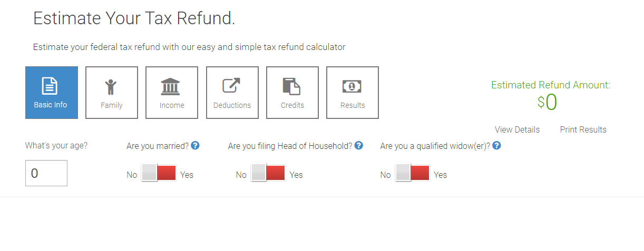The height and width of the screenshot is (251, 644).
Task: Choose "Yes" label for married question
Action: tap(187, 175)
